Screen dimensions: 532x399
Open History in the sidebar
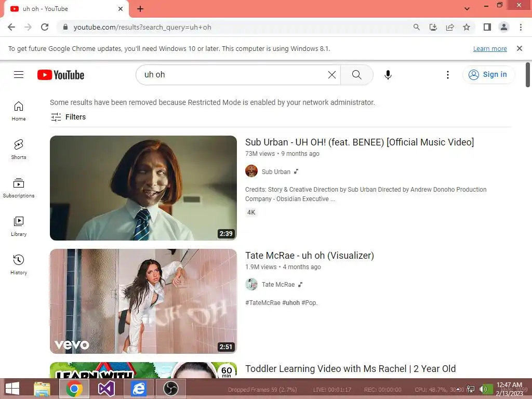tap(19, 264)
